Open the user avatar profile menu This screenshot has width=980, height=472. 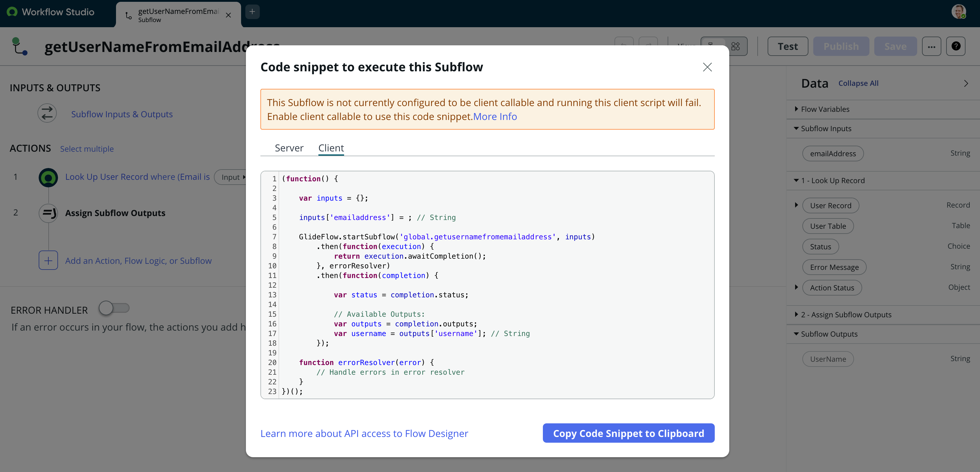click(x=958, y=11)
